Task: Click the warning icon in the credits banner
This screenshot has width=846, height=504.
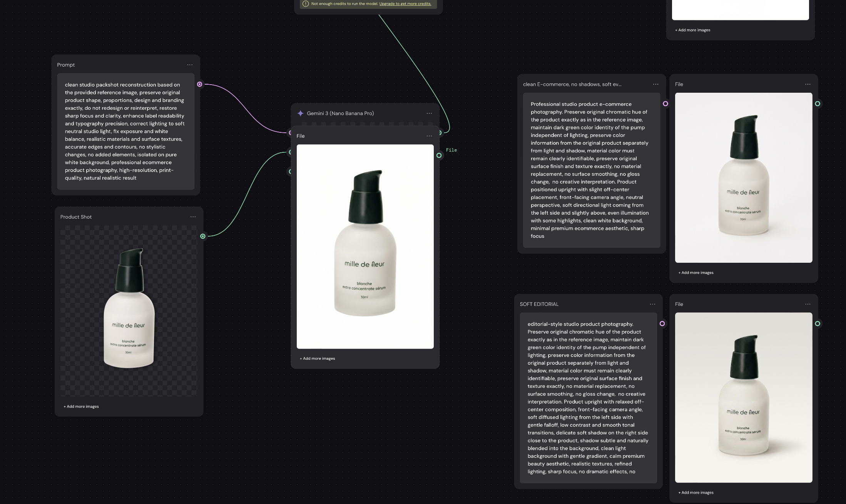Action: pyautogui.click(x=305, y=3)
